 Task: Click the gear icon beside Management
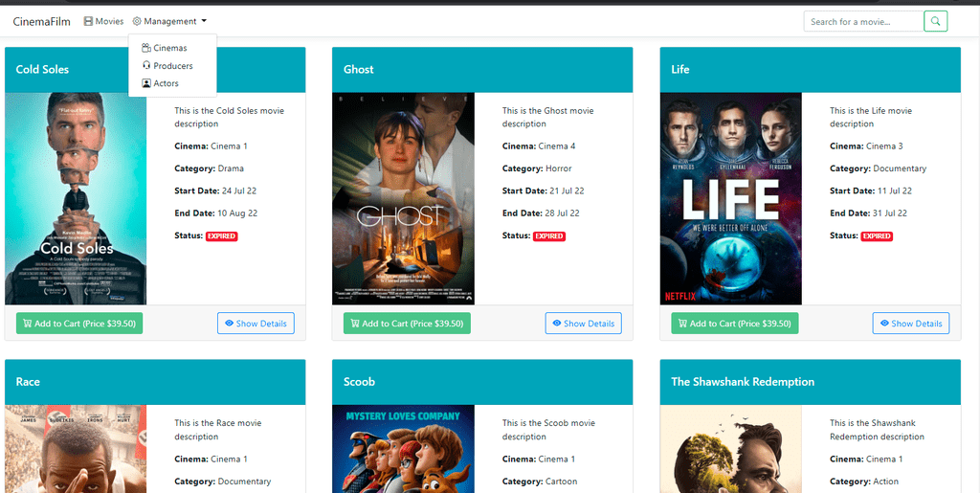click(137, 21)
